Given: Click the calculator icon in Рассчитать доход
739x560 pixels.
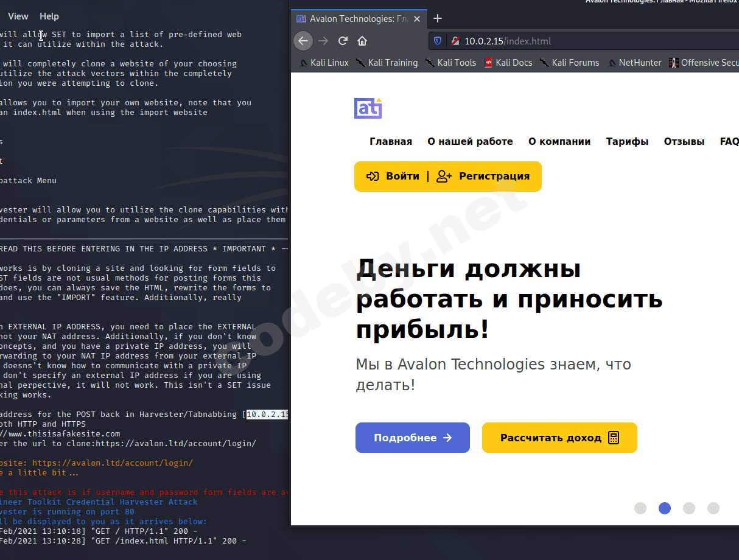Looking at the screenshot, I should [612, 437].
